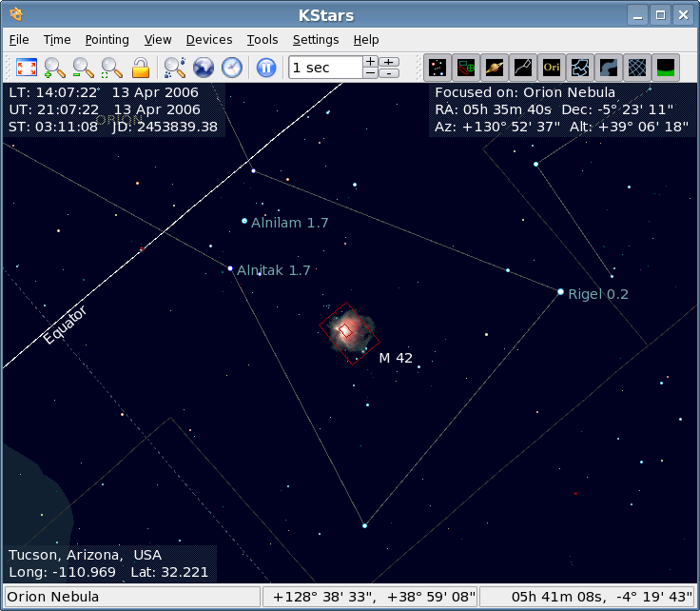Click the time step field showing 1 sec
700x611 pixels.
[325, 68]
